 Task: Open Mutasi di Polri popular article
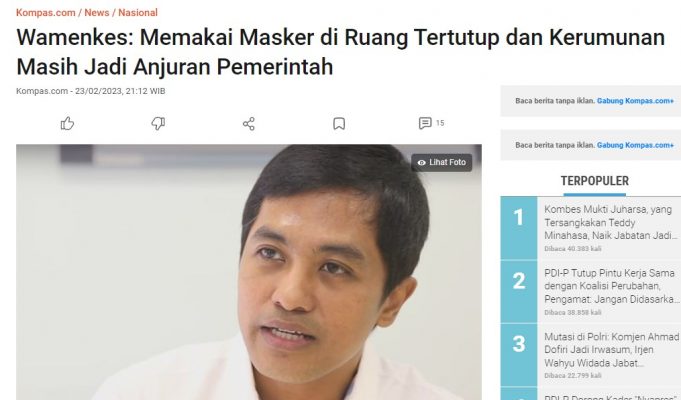point(610,350)
